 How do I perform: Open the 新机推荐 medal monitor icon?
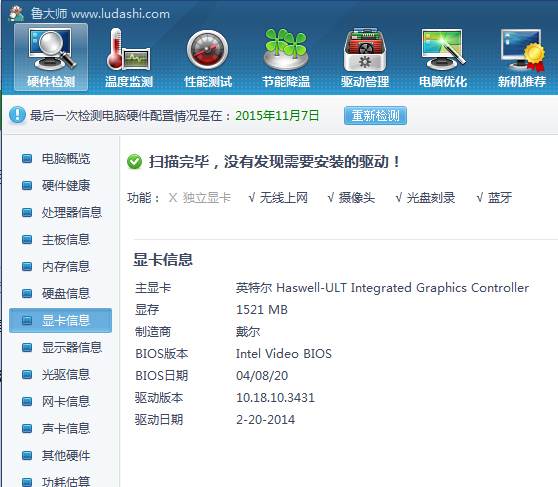(x=522, y=57)
